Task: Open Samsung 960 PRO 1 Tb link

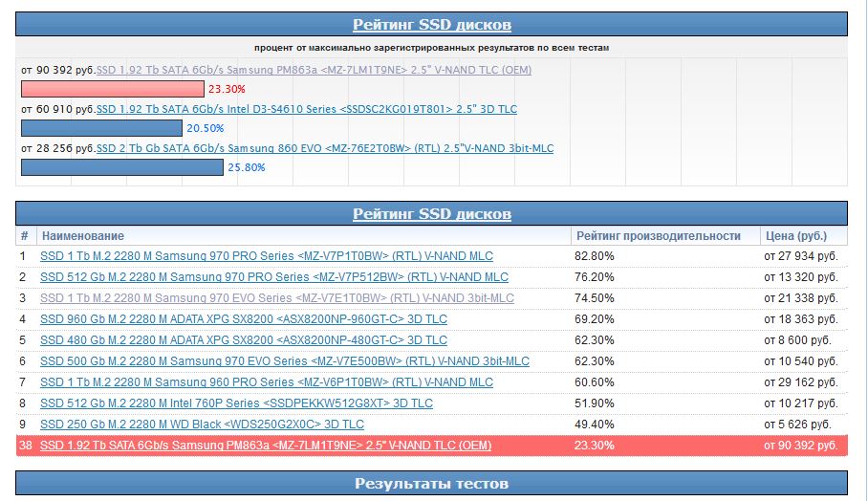Action: click(267, 382)
